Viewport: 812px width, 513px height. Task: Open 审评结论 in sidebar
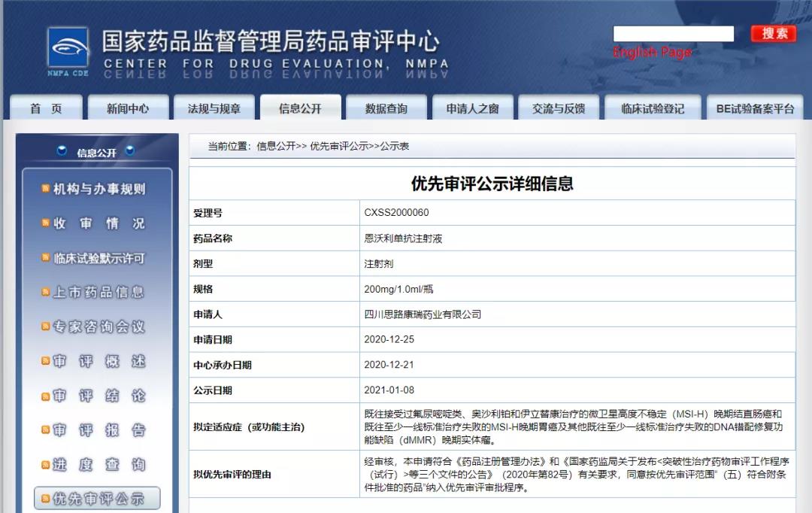[99, 396]
